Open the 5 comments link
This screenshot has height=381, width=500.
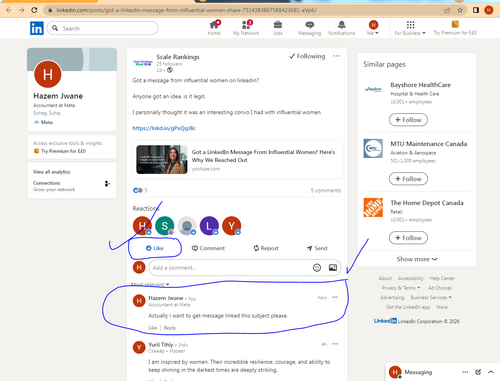[x=326, y=190]
